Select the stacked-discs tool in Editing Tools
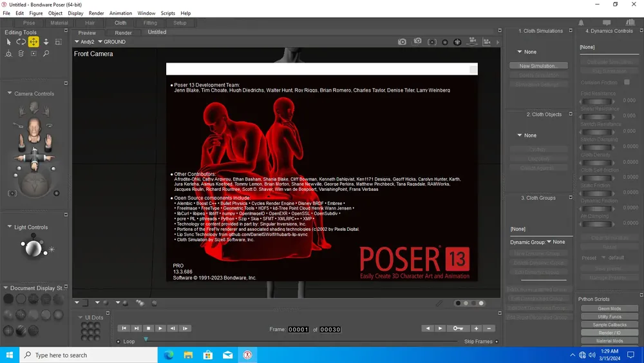Screen dimensions: 644x363 click(21, 54)
